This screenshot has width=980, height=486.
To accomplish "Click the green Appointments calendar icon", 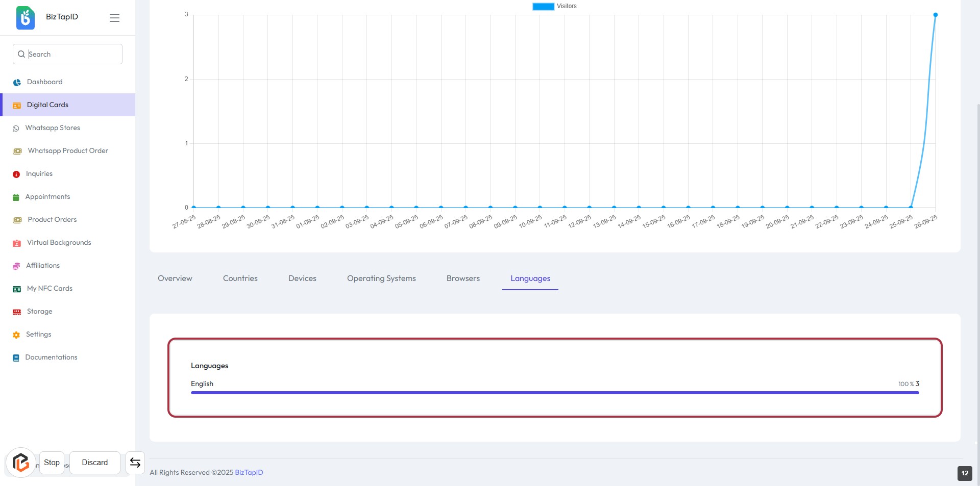I will pos(16,197).
